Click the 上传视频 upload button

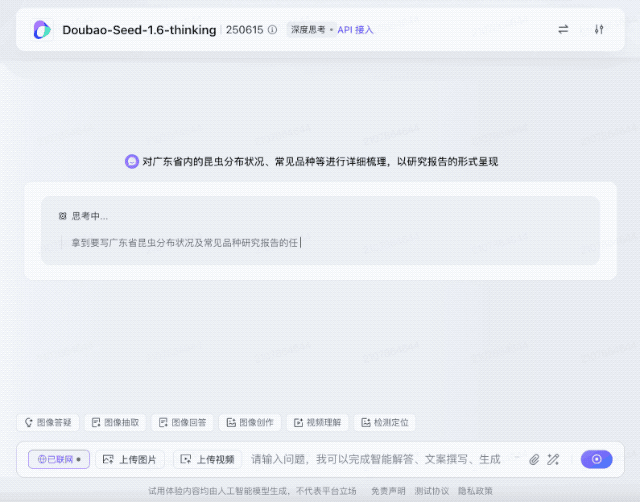pyautogui.click(x=208, y=460)
